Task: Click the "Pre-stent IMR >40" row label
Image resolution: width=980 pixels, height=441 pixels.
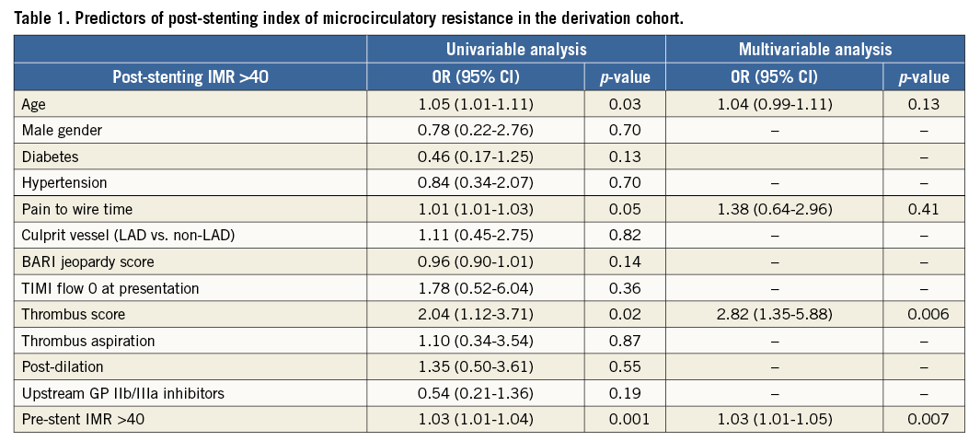Action: (82, 420)
